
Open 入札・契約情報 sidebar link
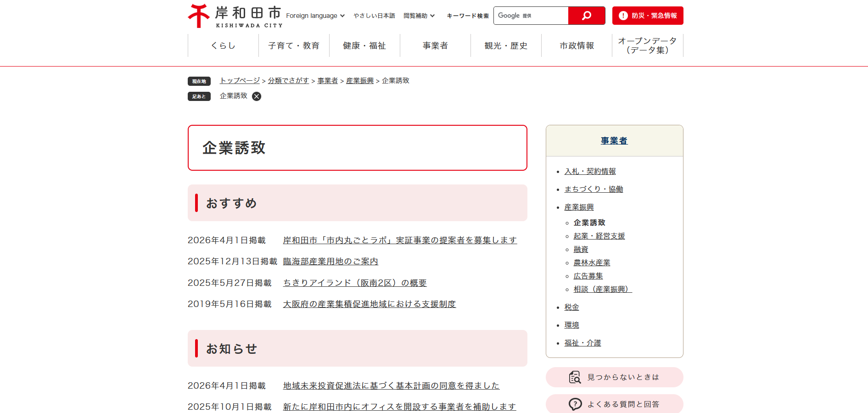click(x=590, y=171)
